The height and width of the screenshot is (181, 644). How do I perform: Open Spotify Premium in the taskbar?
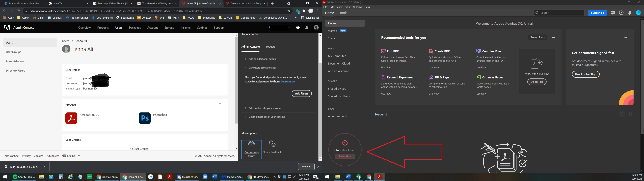coord(24,177)
